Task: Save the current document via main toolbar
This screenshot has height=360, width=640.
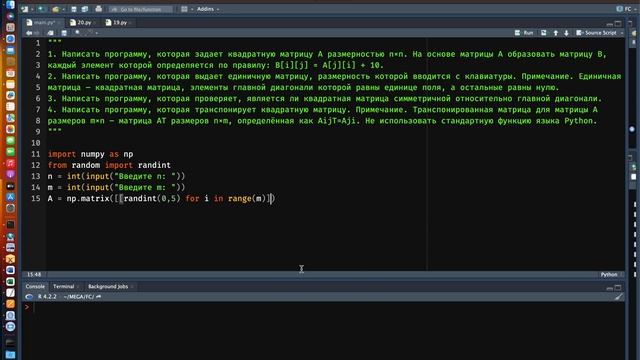Action: coord(74,9)
